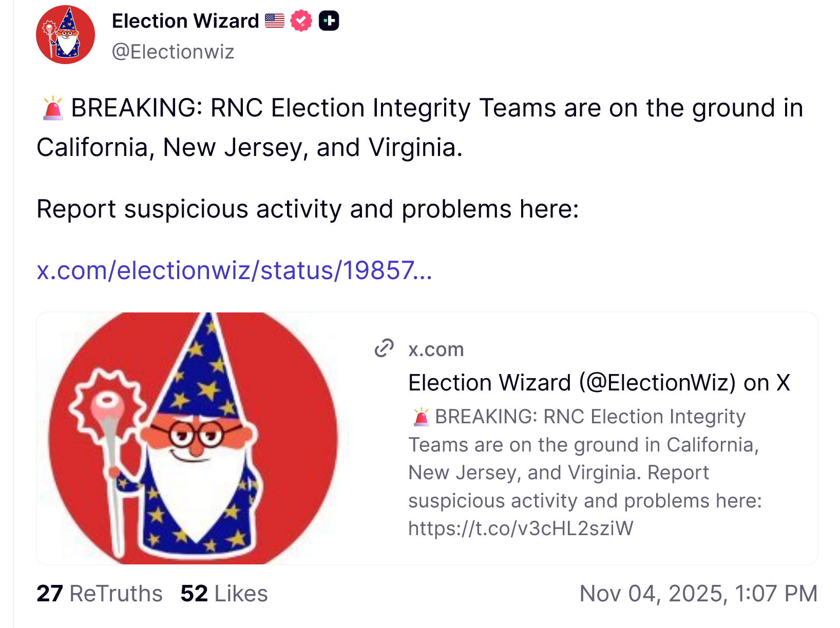Click the t.co/v3cHL2sziW URL text

[521, 528]
